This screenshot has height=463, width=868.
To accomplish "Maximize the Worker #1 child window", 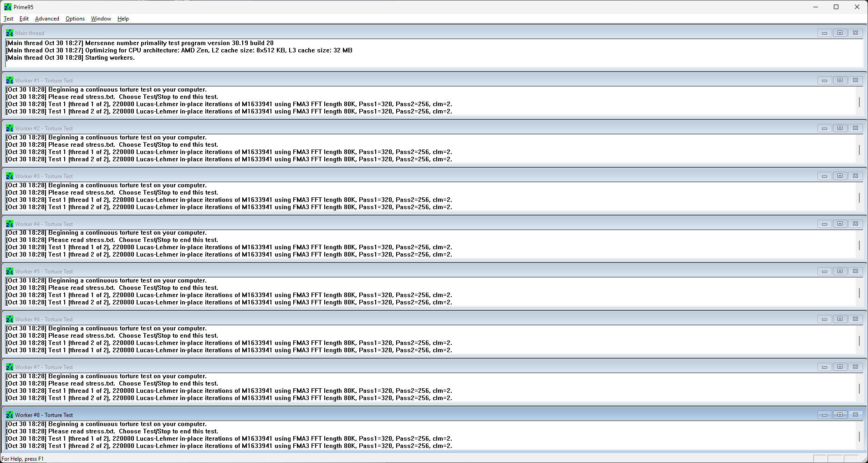I will (x=840, y=80).
